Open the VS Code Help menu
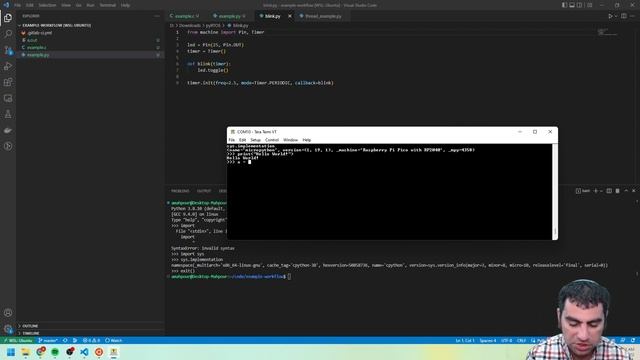The width and height of the screenshot is (640, 360). click(x=125, y=5)
